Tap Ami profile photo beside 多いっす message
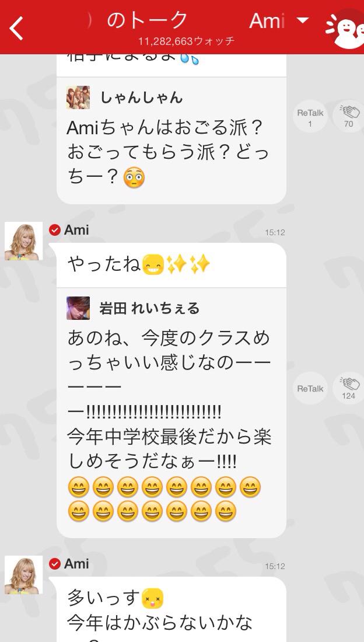The width and height of the screenshot is (364, 642). click(x=23, y=575)
